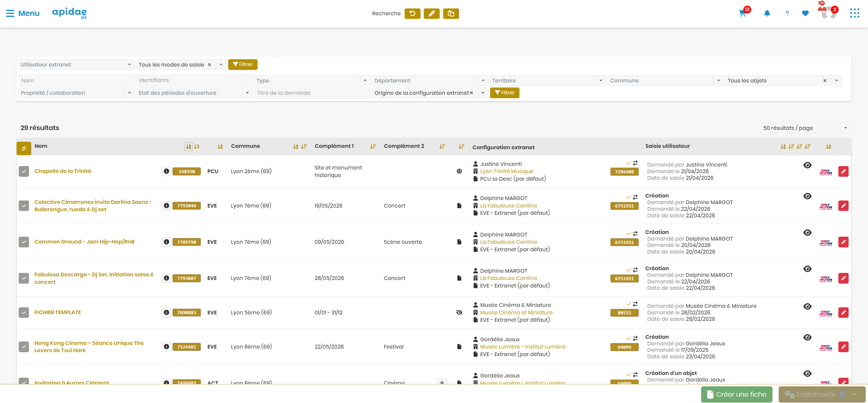Image resolution: width=868 pixels, height=403 pixels.
Task: Open the main Menu
Action: [23, 13]
